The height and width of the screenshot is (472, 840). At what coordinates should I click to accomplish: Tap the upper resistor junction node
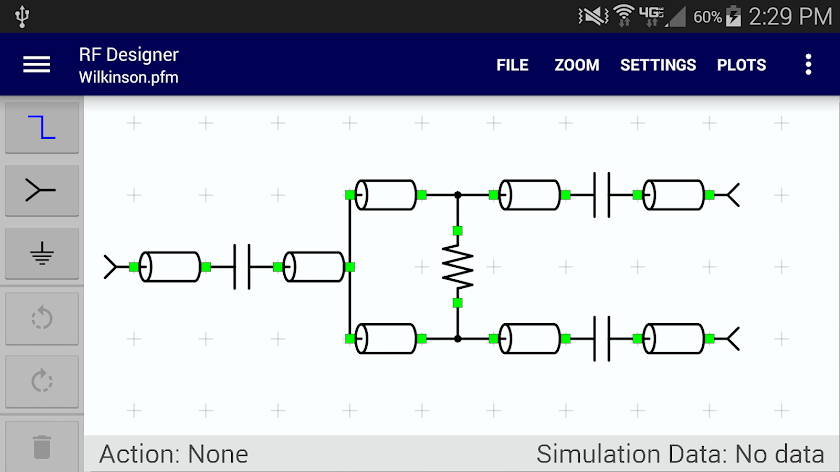coord(458,195)
